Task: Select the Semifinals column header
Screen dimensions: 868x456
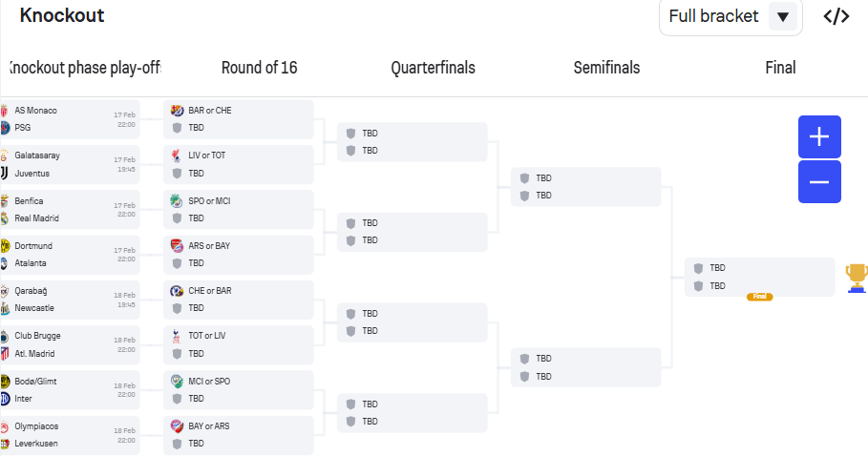Action: (606, 68)
